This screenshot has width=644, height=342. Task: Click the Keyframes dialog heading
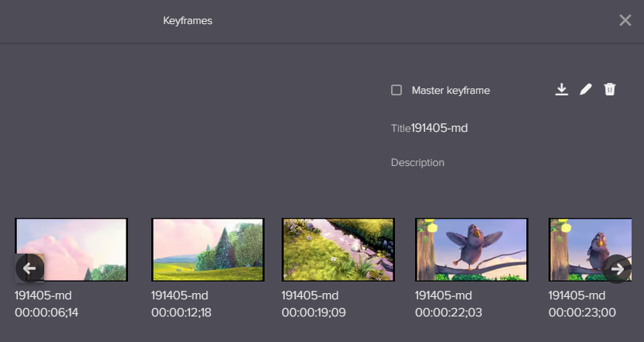[188, 21]
